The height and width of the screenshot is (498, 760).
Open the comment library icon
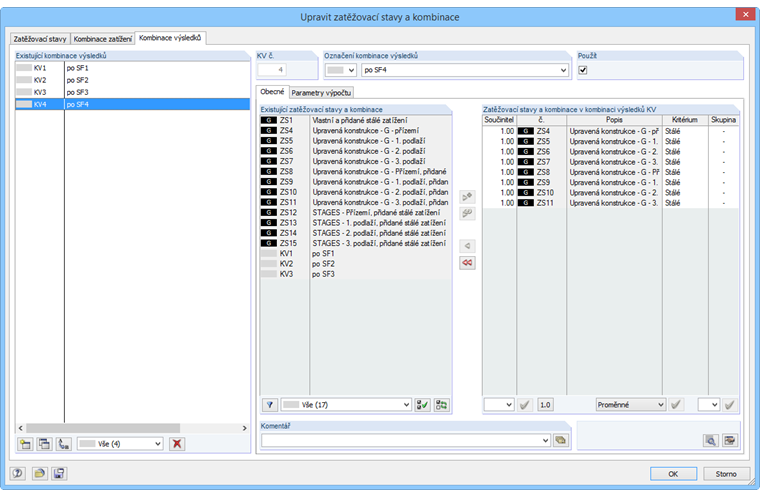(561, 440)
